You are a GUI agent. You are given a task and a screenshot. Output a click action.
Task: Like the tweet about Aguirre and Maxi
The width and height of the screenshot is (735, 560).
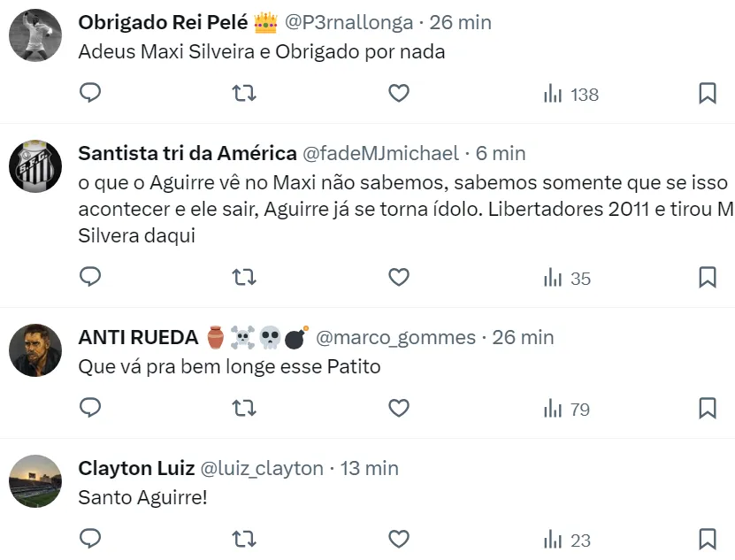[x=399, y=278]
